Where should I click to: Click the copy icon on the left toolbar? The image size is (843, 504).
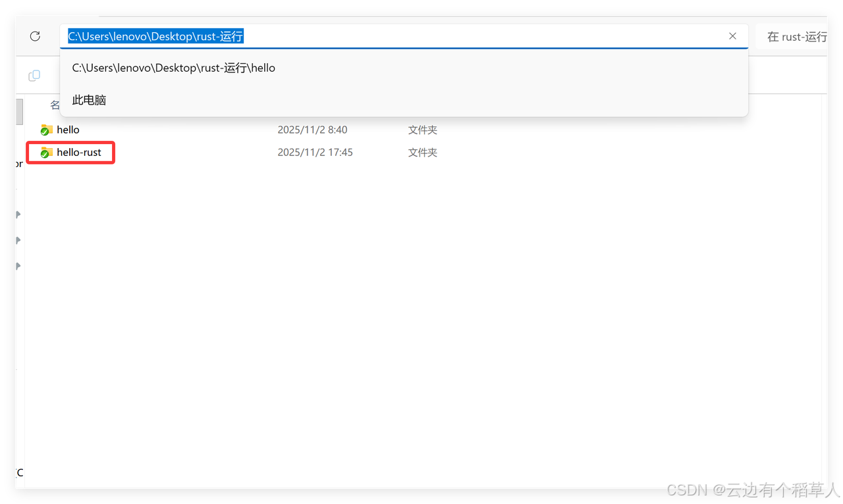coord(34,75)
